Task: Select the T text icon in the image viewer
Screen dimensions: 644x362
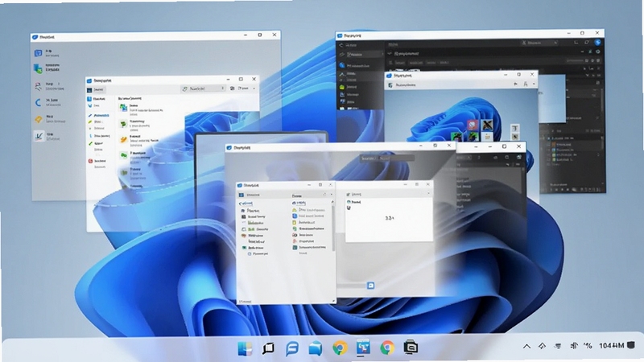Action: (x=514, y=128)
